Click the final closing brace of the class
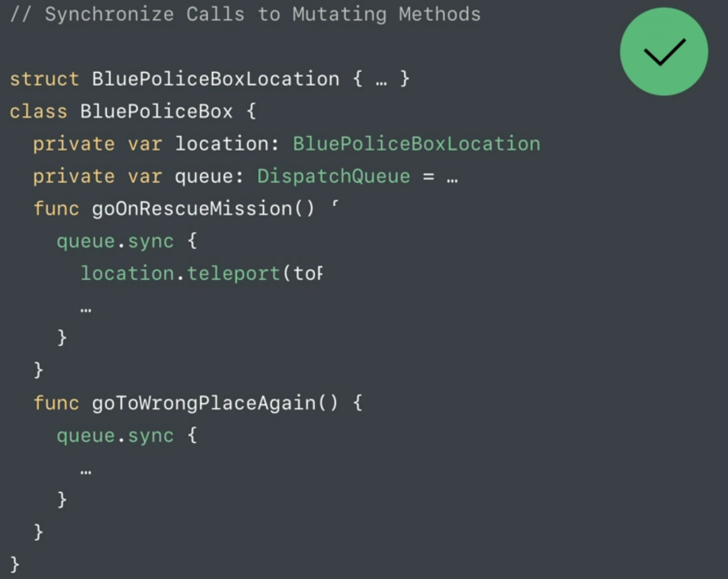The width and height of the screenshot is (728, 579). 15,564
